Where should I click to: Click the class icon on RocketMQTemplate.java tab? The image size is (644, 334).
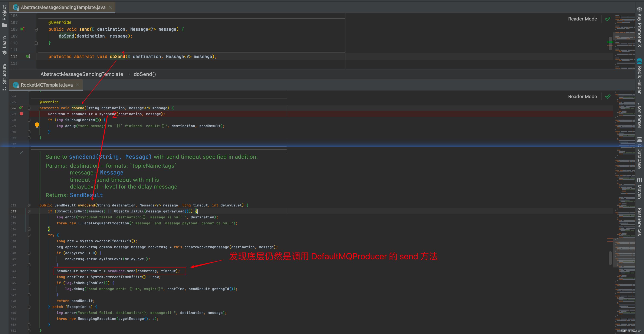pos(16,85)
